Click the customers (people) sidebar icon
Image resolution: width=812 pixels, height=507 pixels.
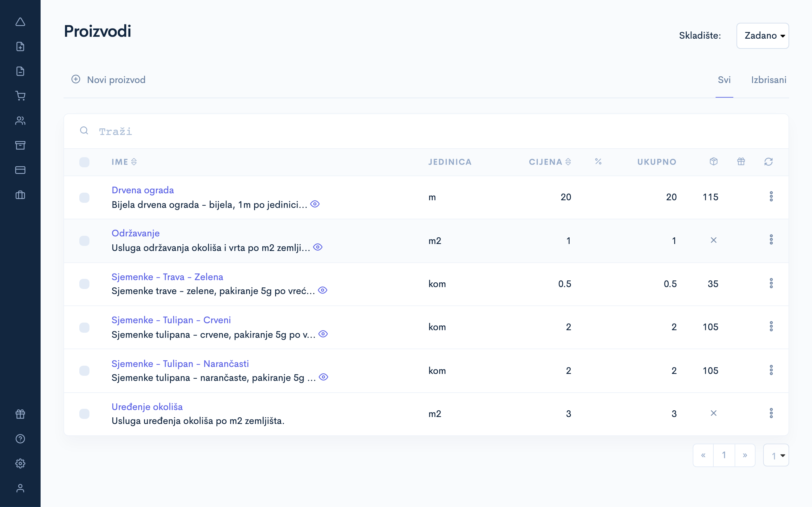point(21,121)
